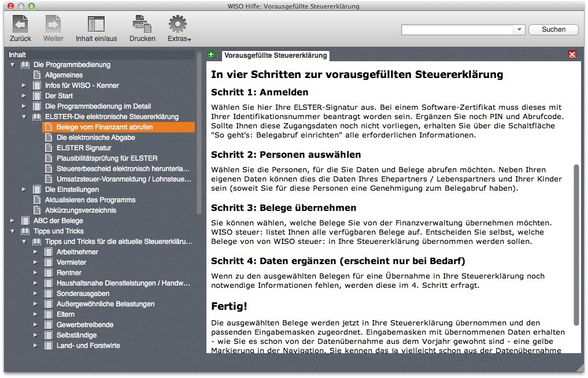
Task: Collapse the Tipps und Tricks section
Action: pyautogui.click(x=13, y=231)
